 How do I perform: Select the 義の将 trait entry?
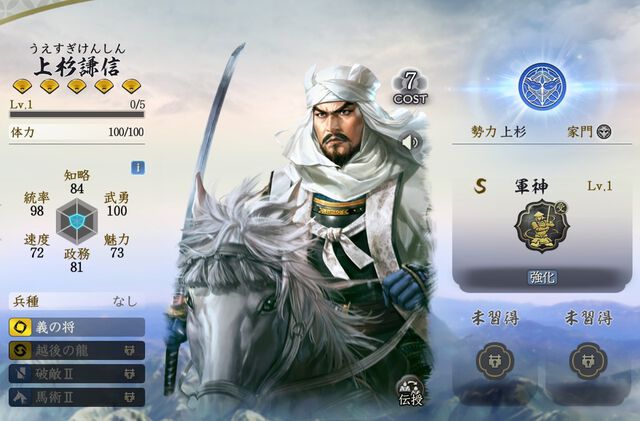point(77,327)
